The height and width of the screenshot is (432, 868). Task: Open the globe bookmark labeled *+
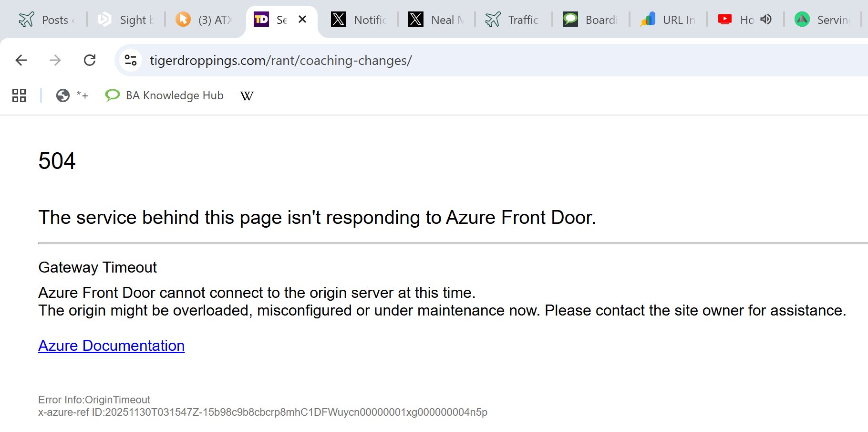point(72,95)
